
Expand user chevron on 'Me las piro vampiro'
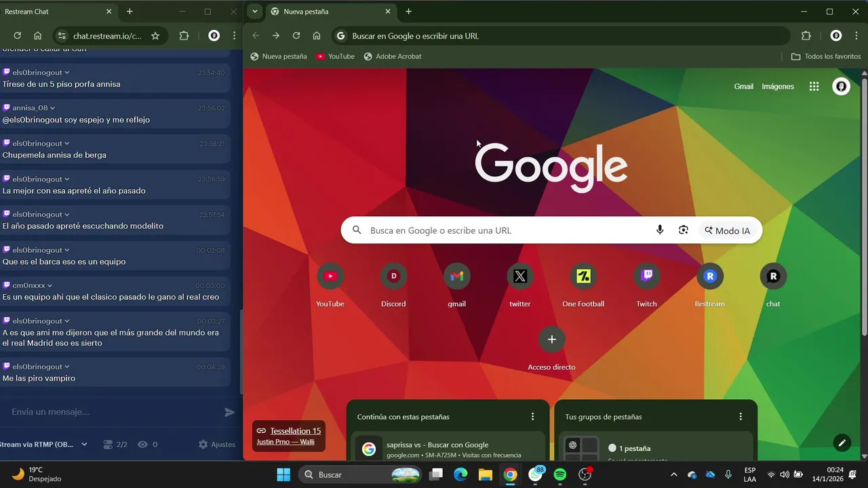pyautogui.click(x=66, y=367)
